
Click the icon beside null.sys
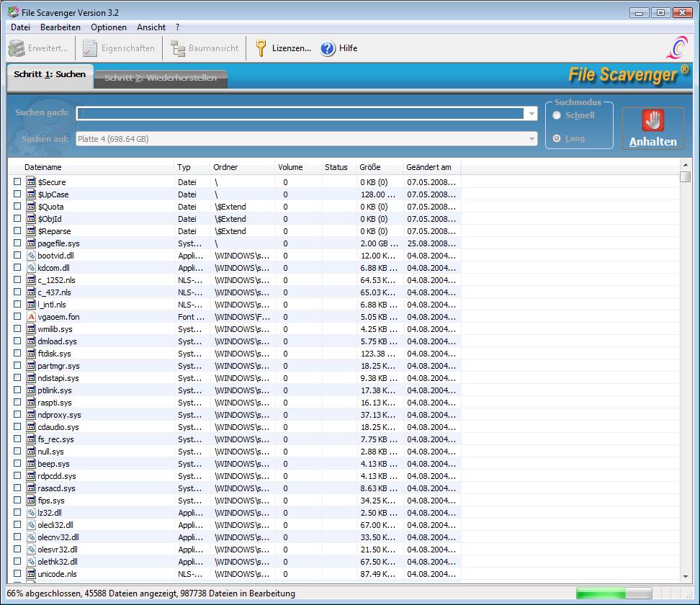[31, 452]
